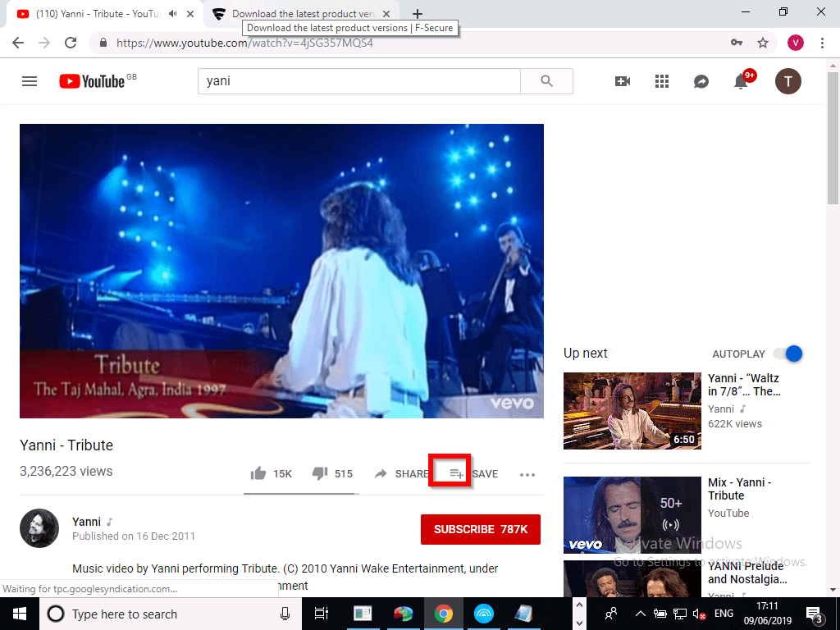Open the blue wifi app taskbar icon

tap(484, 614)
